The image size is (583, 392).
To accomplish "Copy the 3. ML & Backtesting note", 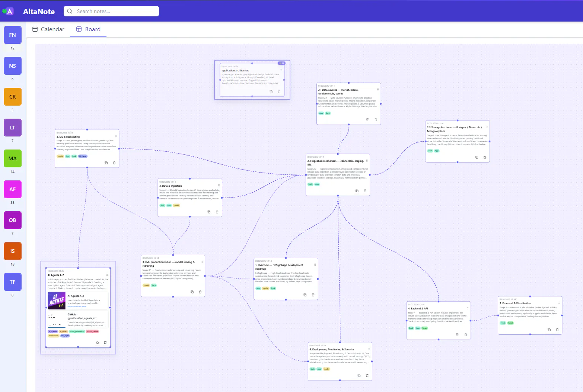I will click(x=106, y=163).
